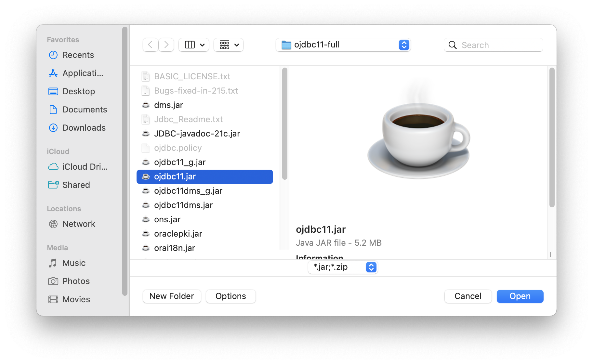The height and width of the screenshot is (364, 593).
Task: Click the jar icon beside ojdbc11_g.jar
Action: coord(146,162)
